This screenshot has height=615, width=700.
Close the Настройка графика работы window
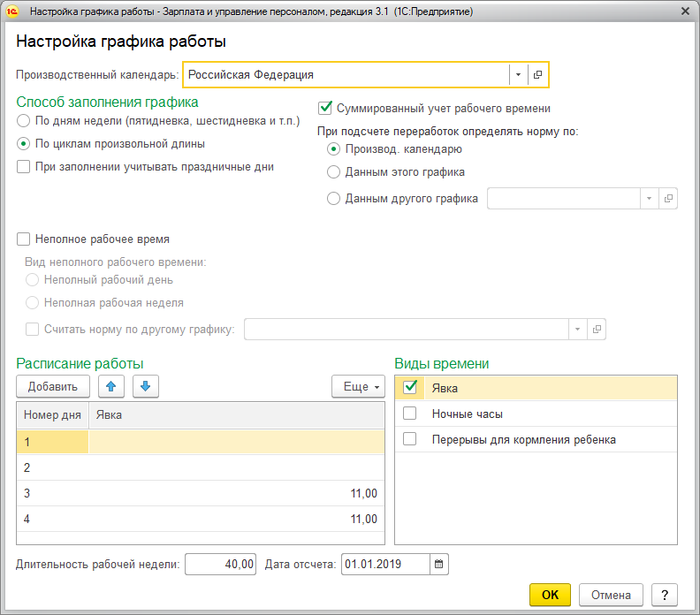click(685, 11)
